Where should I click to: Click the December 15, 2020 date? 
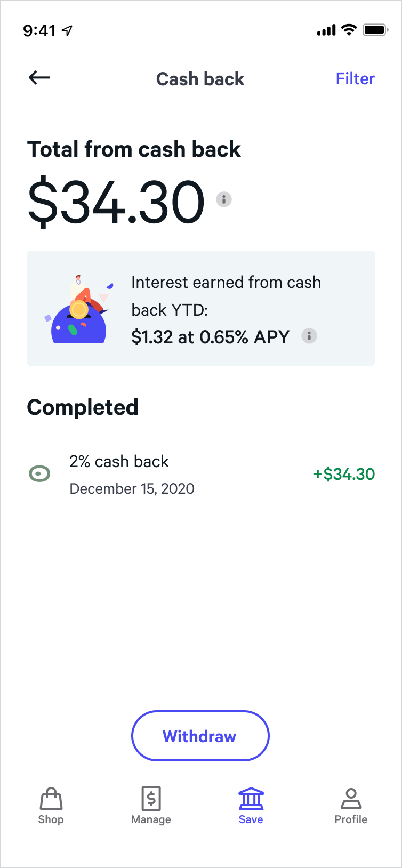(x=132, y=489)
